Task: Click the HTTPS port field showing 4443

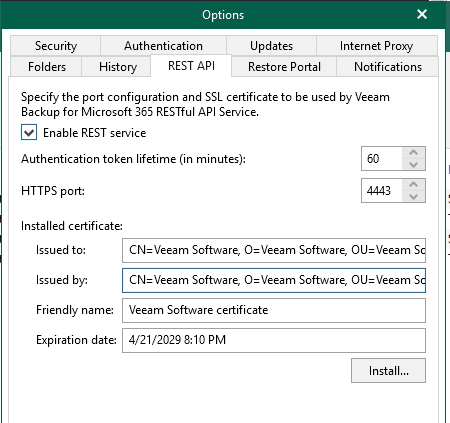Action: tap(382, 191)
